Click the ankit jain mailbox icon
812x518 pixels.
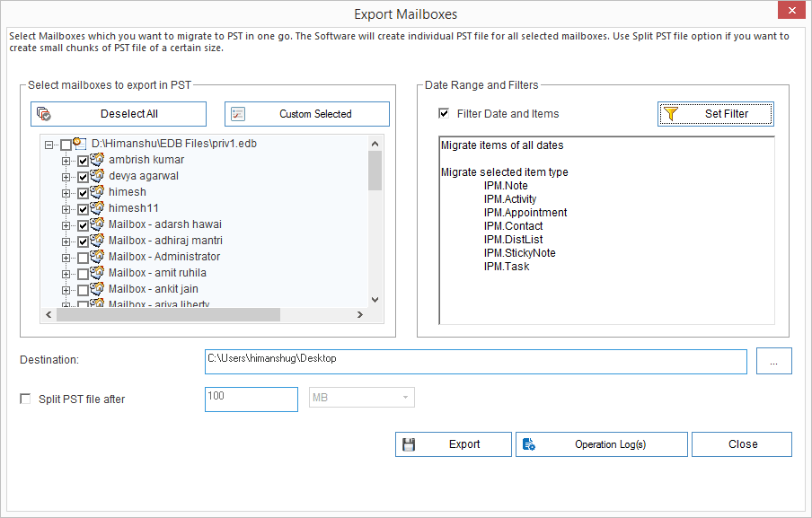[97, 289]
